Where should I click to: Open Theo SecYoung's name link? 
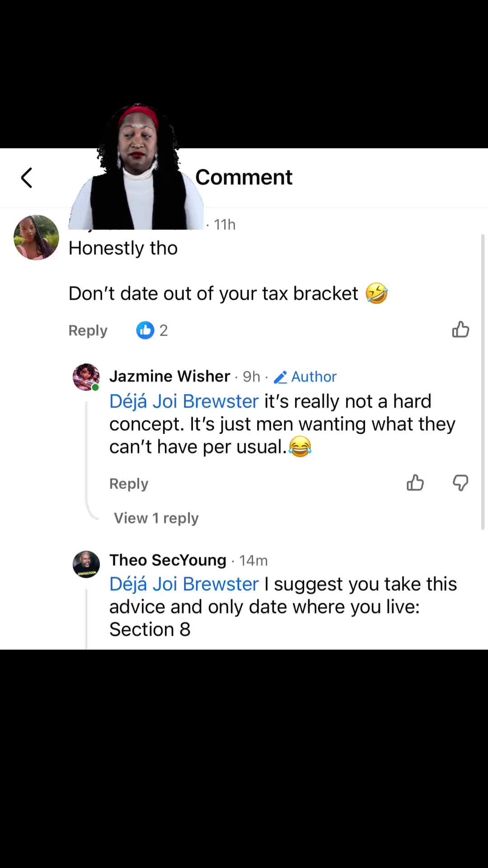[168, 560]
